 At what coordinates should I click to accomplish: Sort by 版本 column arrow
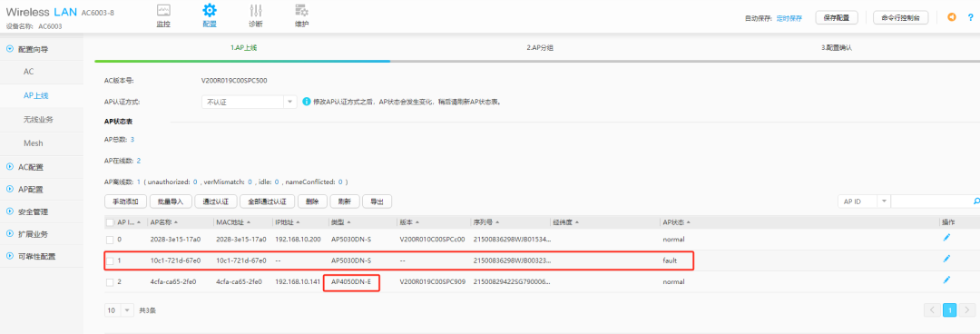point(416,222)
